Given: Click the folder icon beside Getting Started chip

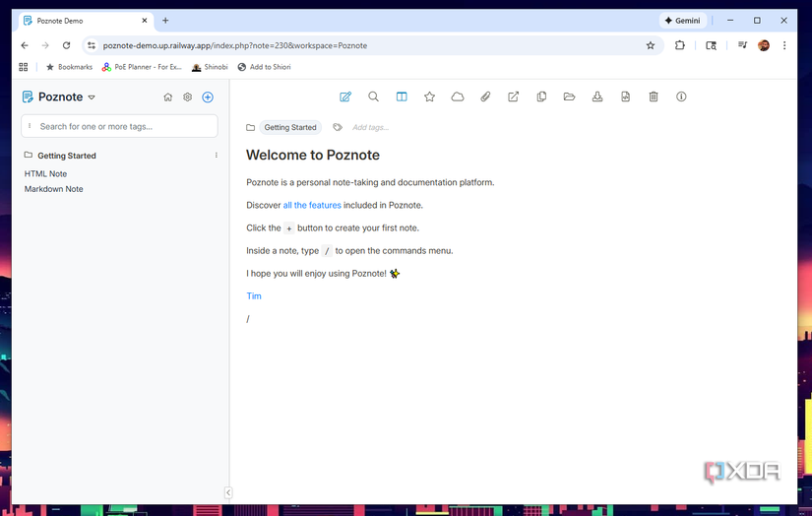Looking at the screenshot, I should pos(251,127).
